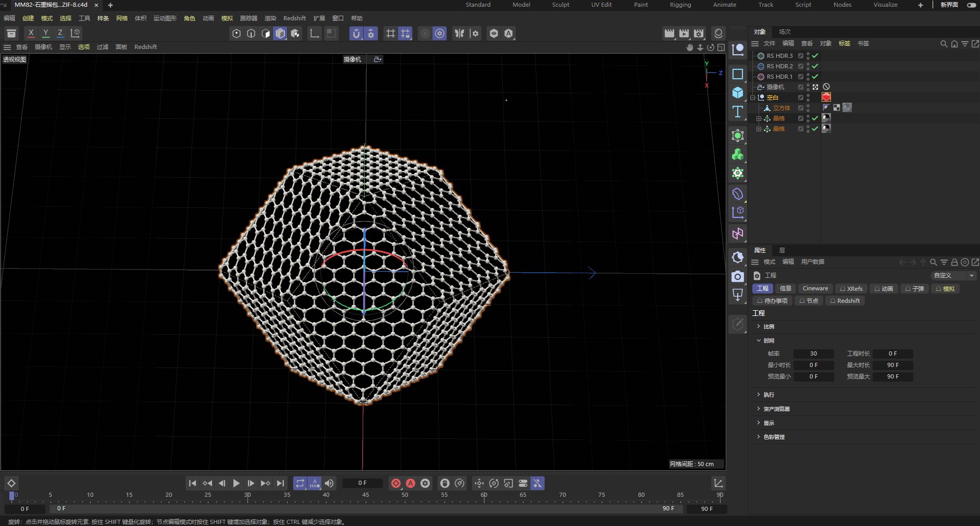Select the null object tool in side palette

pyautogui.click(x=738, y=50)
